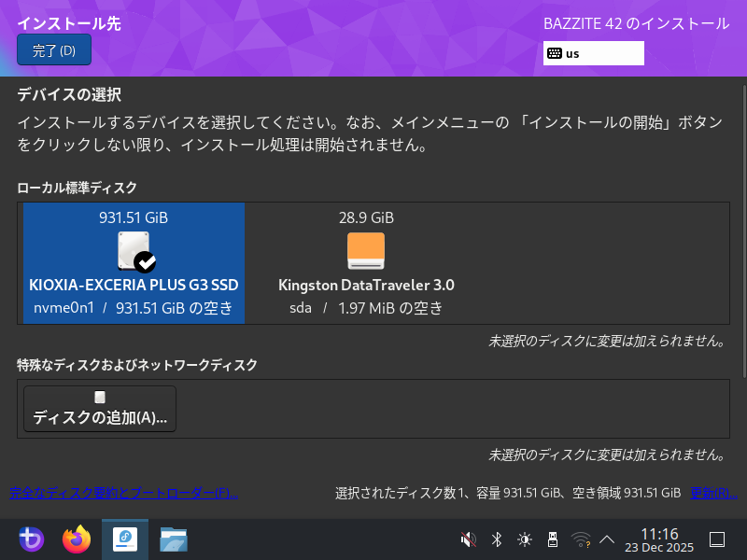Click the text sda / 1.97 MiB の空き
This screenshot has height=560, width=747.
pos(366,308)
